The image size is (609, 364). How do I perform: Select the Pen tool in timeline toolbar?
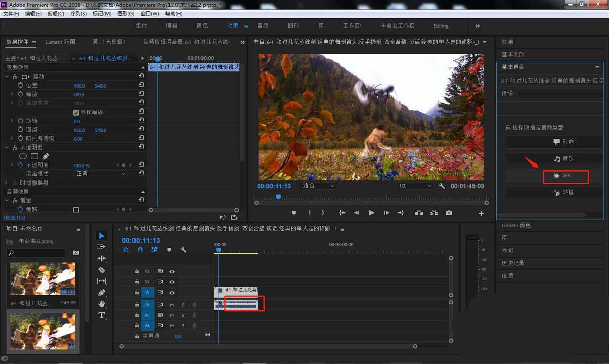click(x=101, y=293)
